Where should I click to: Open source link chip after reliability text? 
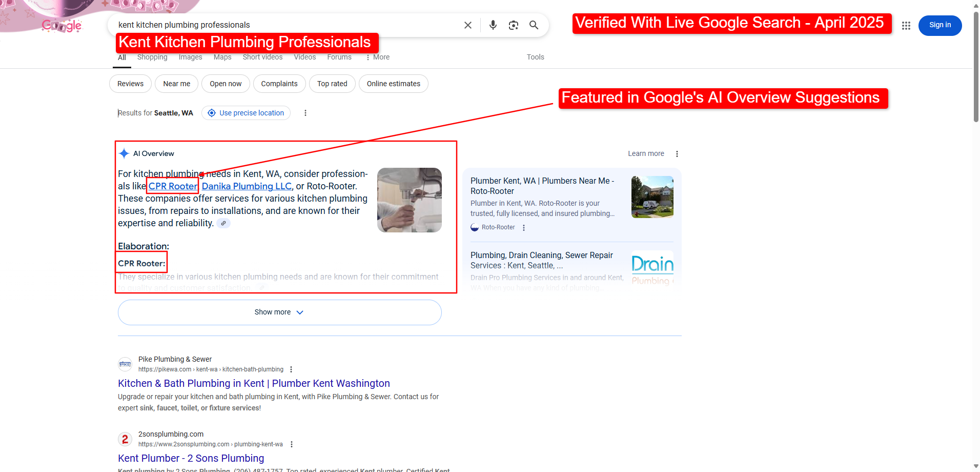(223, 223)
